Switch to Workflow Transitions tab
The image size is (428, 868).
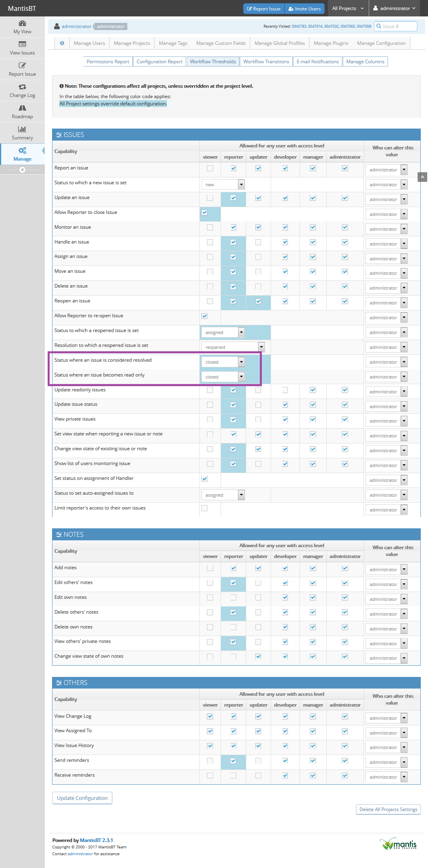click(266, 62)
